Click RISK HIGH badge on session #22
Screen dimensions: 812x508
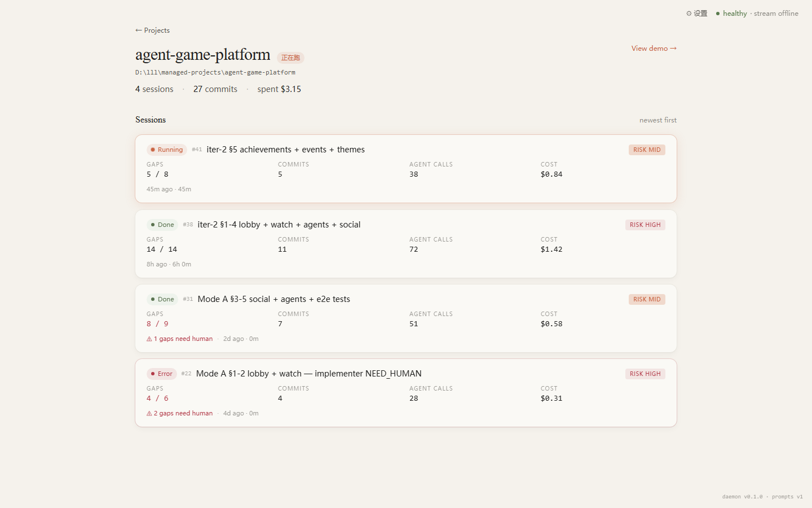click(x=645, y=374)
